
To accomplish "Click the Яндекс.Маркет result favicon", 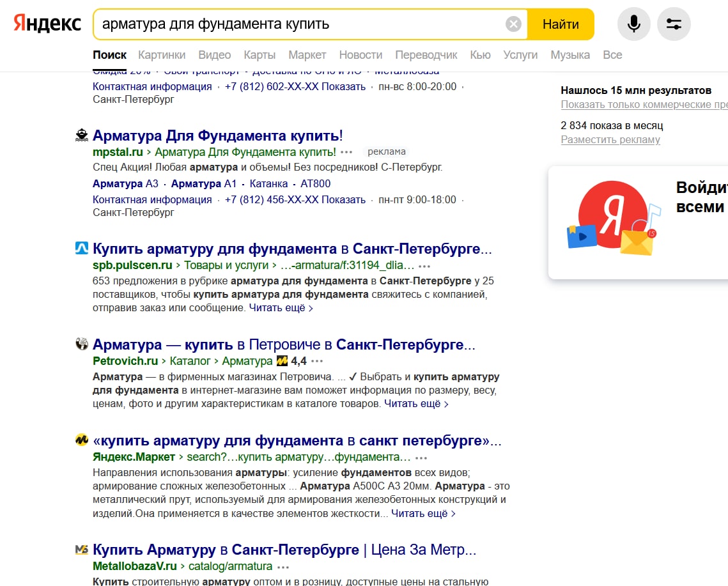I will (82, 440).
